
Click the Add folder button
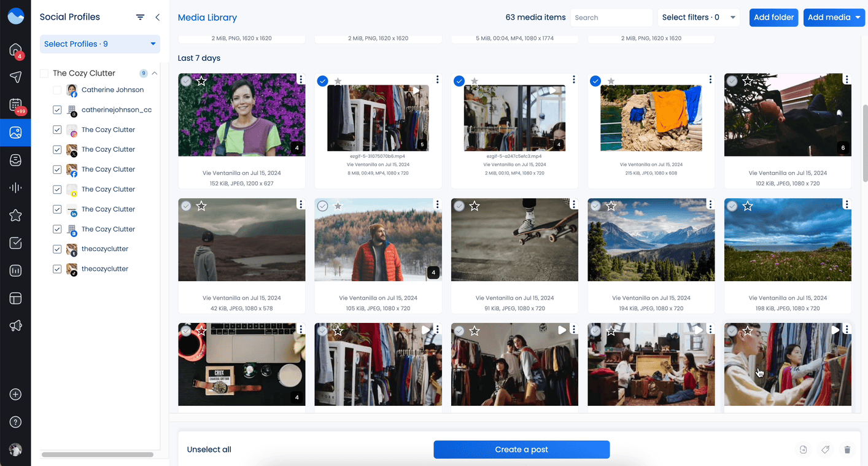773,17
